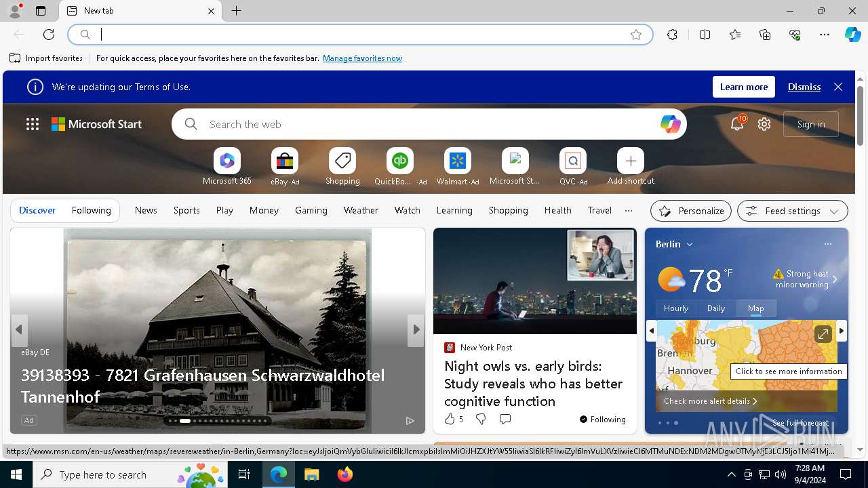868x488 pixels.
Task: Open comments on Night owls article
Action: point(505,420)
